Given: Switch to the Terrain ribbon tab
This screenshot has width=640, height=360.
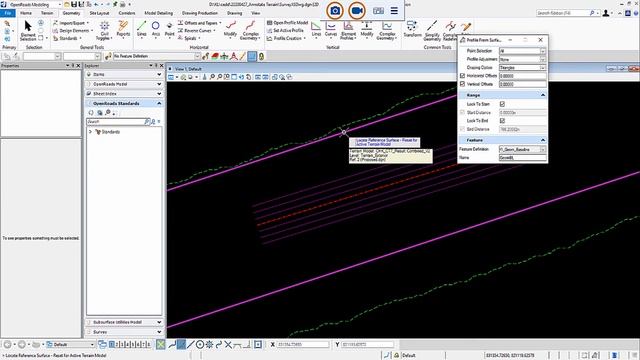Looking at the screenshot, I should click(x=47, y=13).
